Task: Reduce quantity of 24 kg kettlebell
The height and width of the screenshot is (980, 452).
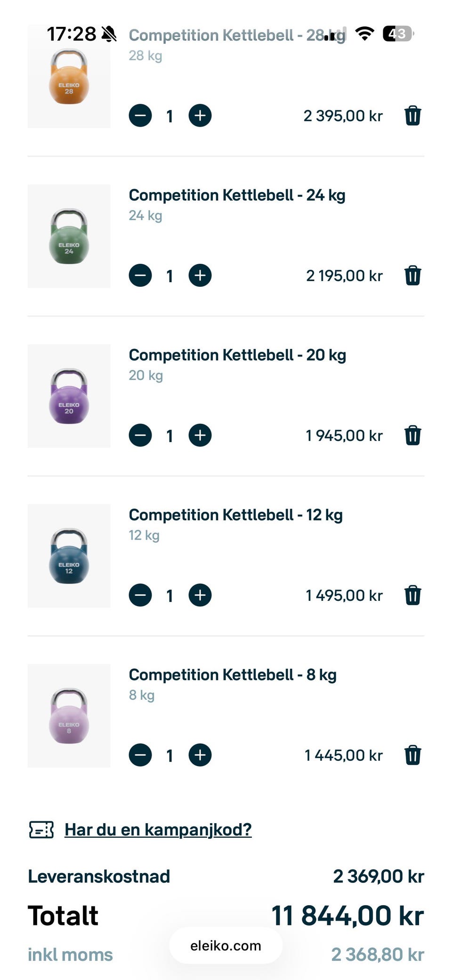Action: click(140, 275)
